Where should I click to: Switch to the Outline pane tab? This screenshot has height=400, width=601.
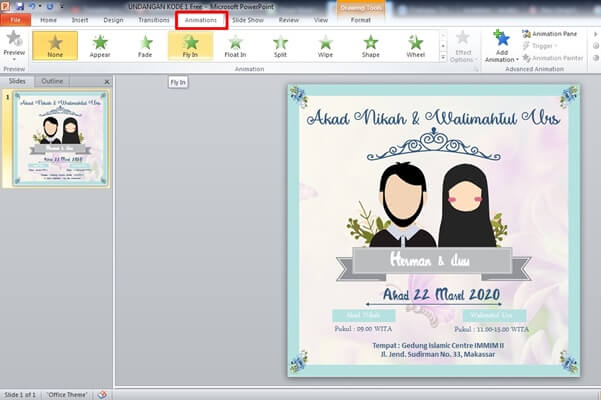52,81
